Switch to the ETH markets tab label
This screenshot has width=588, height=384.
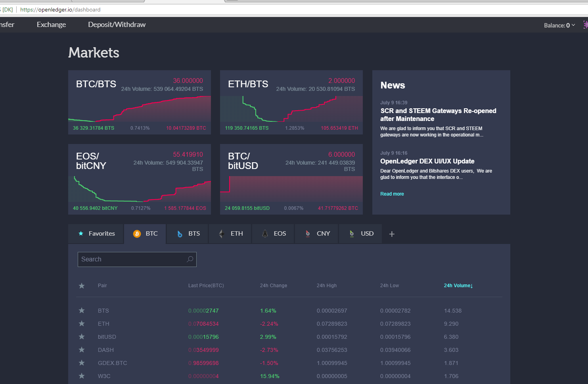(237, 234)
